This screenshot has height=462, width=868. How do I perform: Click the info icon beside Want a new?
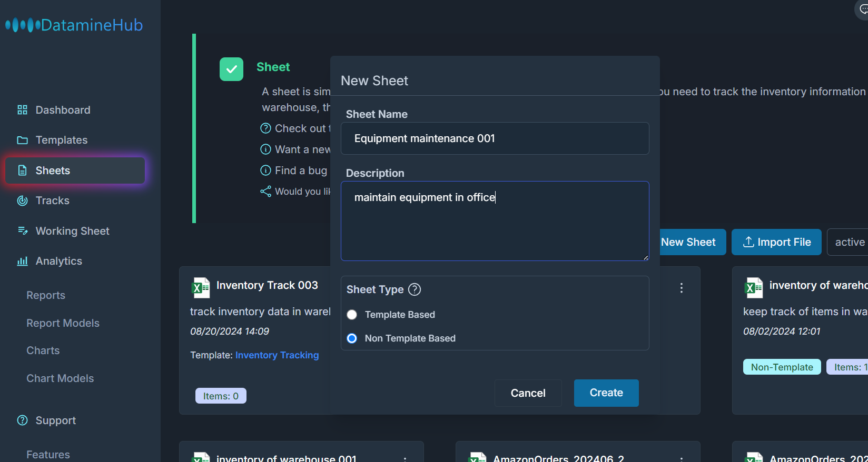266,149
